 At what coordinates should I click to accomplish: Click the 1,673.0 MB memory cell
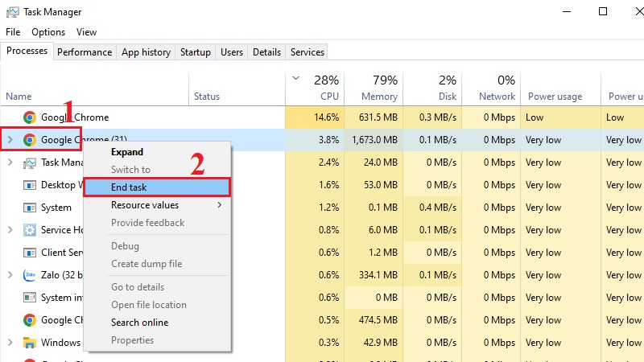(374, 140)
